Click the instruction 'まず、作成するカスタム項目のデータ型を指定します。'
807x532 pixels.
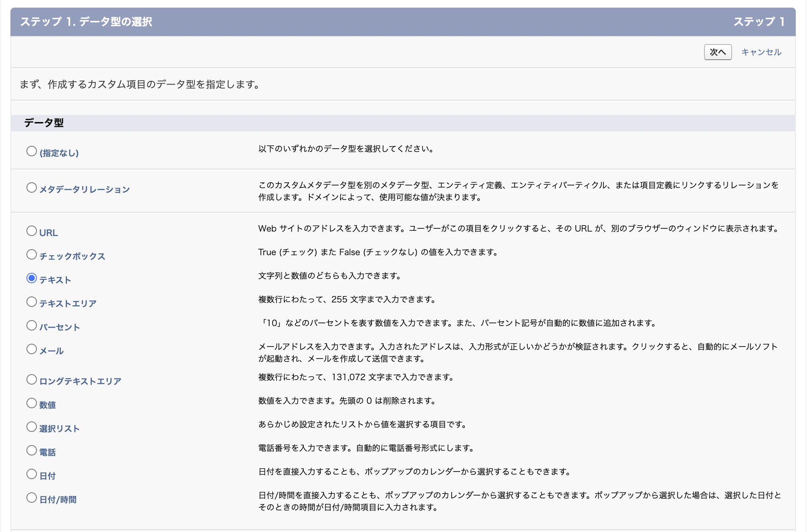141,85
